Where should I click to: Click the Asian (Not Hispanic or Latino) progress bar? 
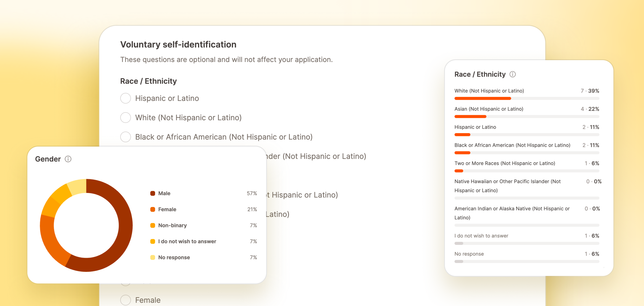[527, 116]
